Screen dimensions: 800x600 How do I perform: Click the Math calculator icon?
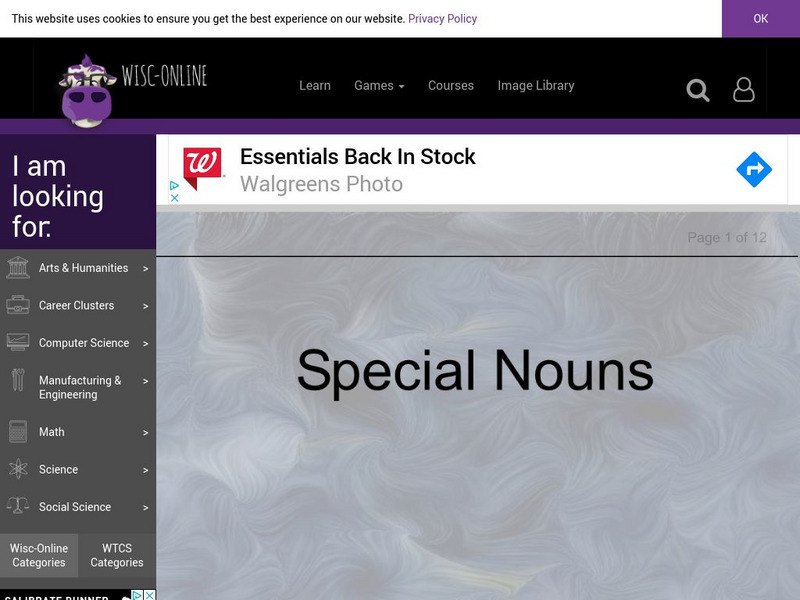click(x=18, y=432)
